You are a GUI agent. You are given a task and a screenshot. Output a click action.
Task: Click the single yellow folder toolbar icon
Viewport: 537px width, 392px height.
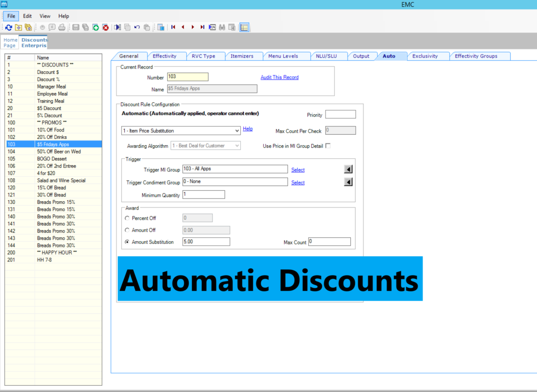point(18,27)
